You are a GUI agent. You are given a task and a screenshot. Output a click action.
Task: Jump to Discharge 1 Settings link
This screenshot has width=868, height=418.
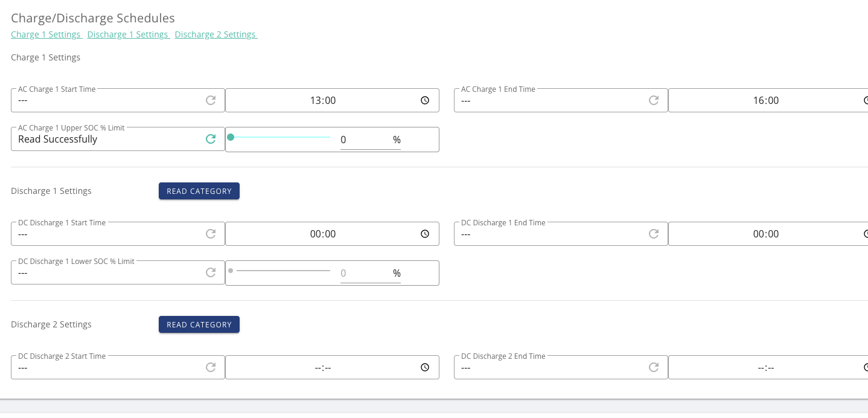point(129,34)
